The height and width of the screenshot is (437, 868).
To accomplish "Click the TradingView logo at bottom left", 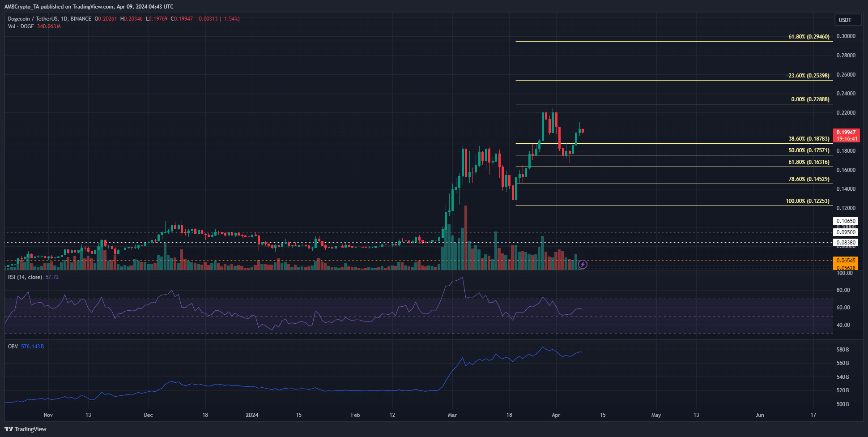I will coord(26,429).
